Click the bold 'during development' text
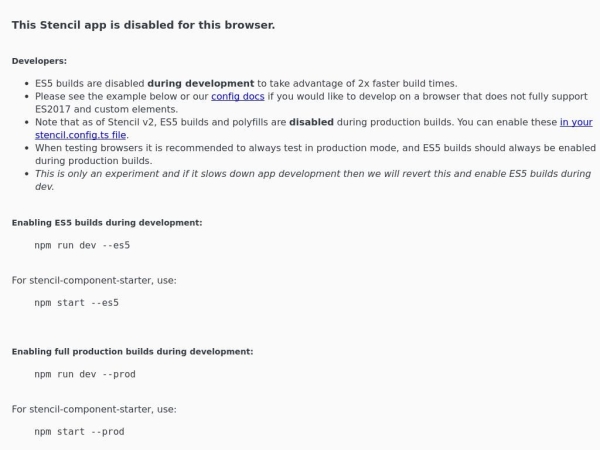The width and height of the screenshot is (600, 450). [201, 83]
